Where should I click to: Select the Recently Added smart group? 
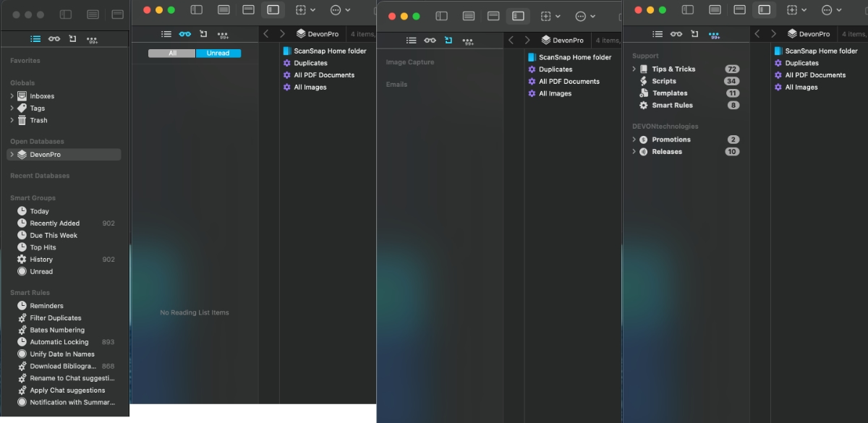tap(54, 223)
